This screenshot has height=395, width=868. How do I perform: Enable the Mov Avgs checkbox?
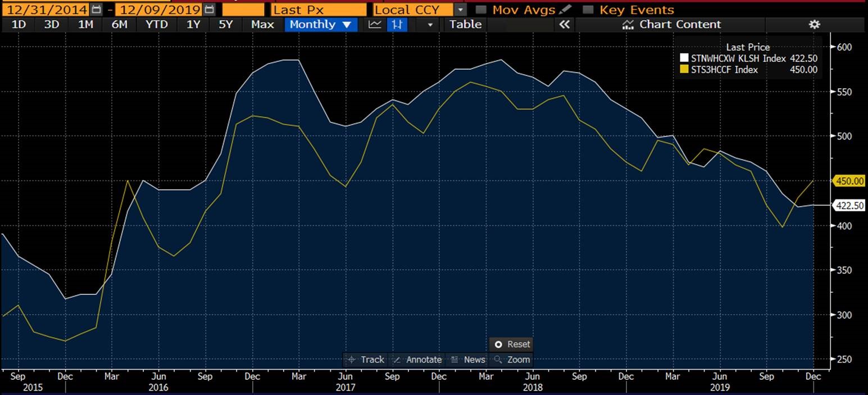481,10
